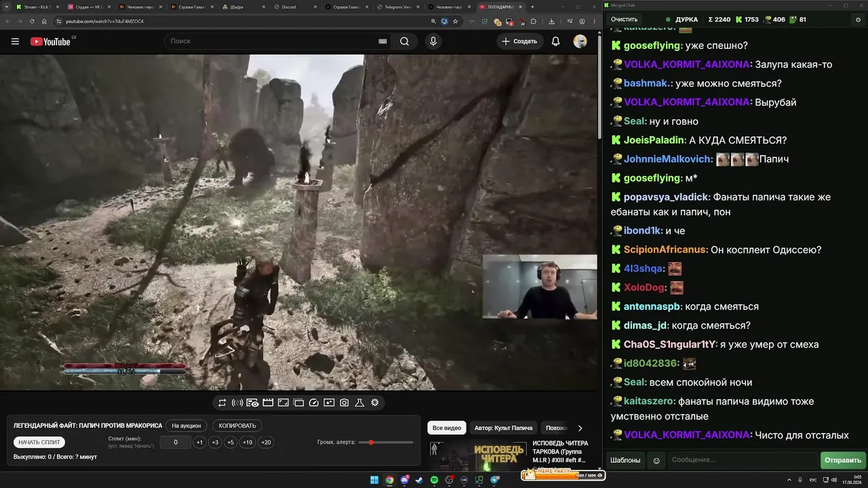Click username ScipionAfricanus in chat
Viewport: 868px width, 488px height.
point(665,250)
